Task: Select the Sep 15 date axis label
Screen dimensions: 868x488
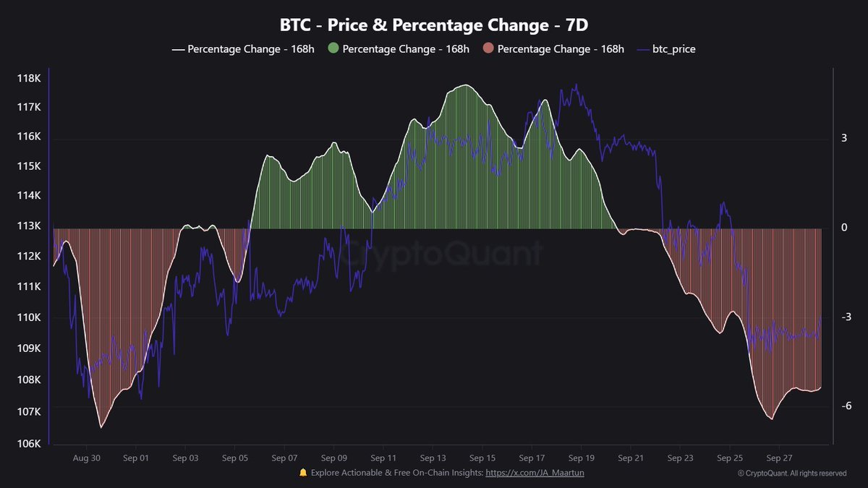Action: click(x=482, y=458)
